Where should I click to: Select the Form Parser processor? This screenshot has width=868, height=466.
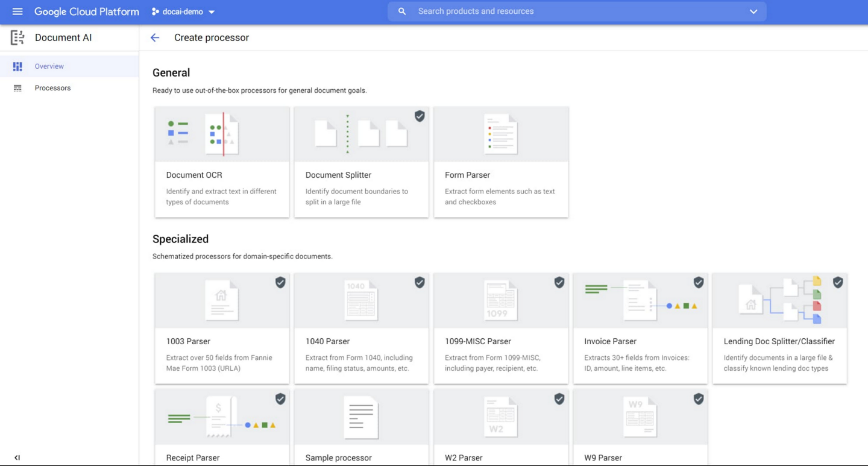pos(501,162)
